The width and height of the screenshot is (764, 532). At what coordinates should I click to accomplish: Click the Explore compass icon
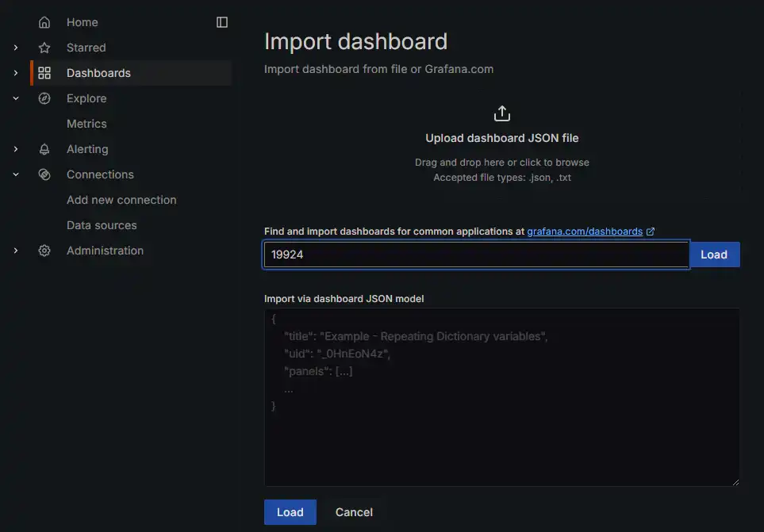point(44,98)
